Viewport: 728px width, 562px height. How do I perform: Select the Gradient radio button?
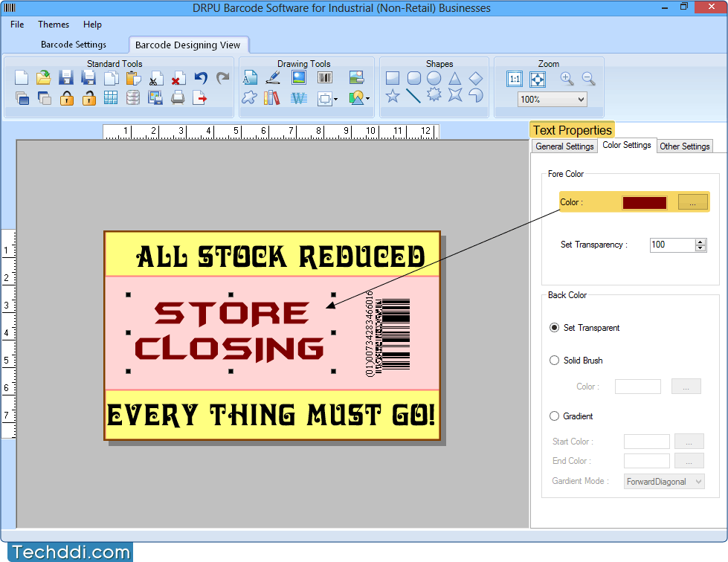coord(554,416)
